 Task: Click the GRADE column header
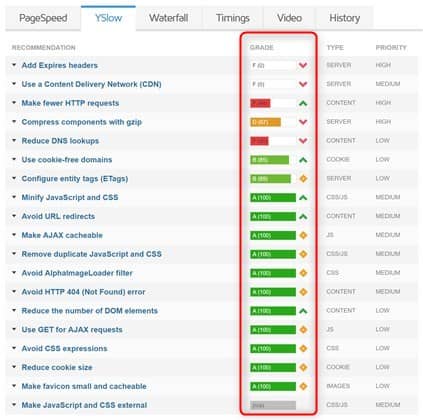click(262, 48)
